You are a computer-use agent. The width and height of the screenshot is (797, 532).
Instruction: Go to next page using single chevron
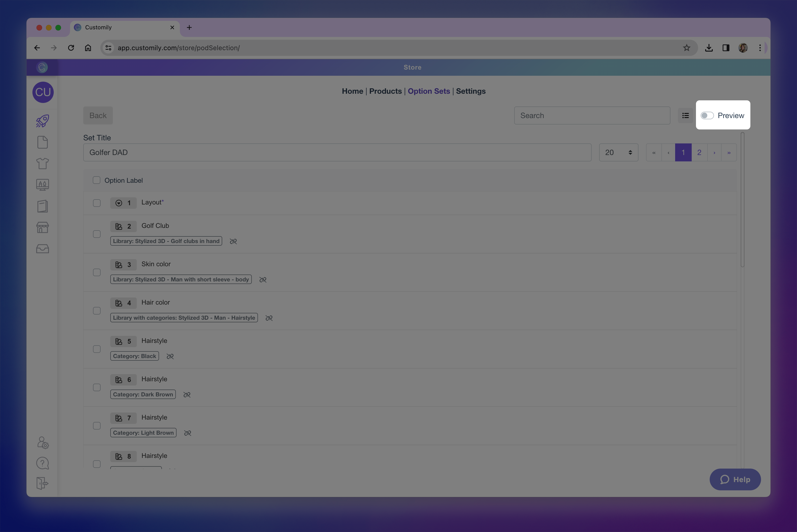714,152
